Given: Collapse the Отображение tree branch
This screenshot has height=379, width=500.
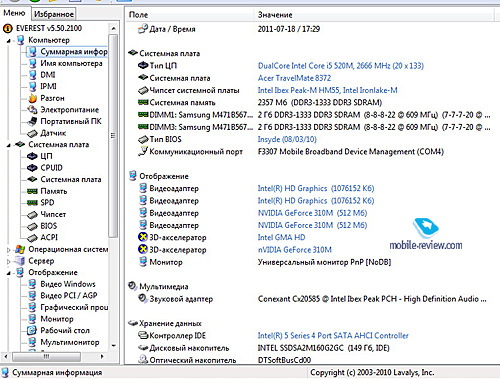Looking at the screenshot, I should [x=9, y=273].
